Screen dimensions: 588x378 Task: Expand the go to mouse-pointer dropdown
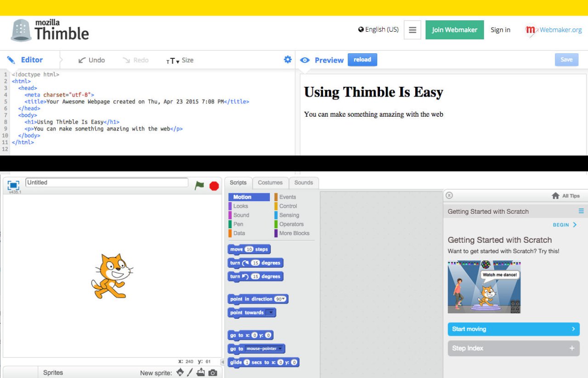click(x=280, y=349)
